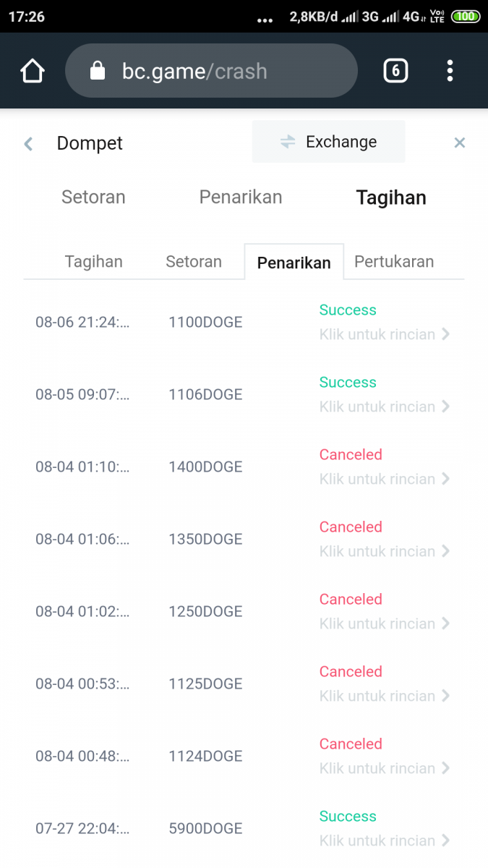Go back using the Dompet back arrow
Viewport: 488px width, 868px height.
point(29,143)
